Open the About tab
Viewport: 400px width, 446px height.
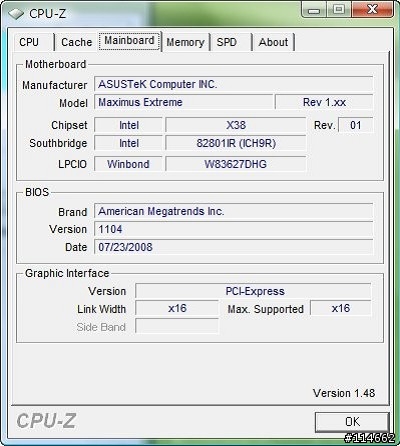273,42
